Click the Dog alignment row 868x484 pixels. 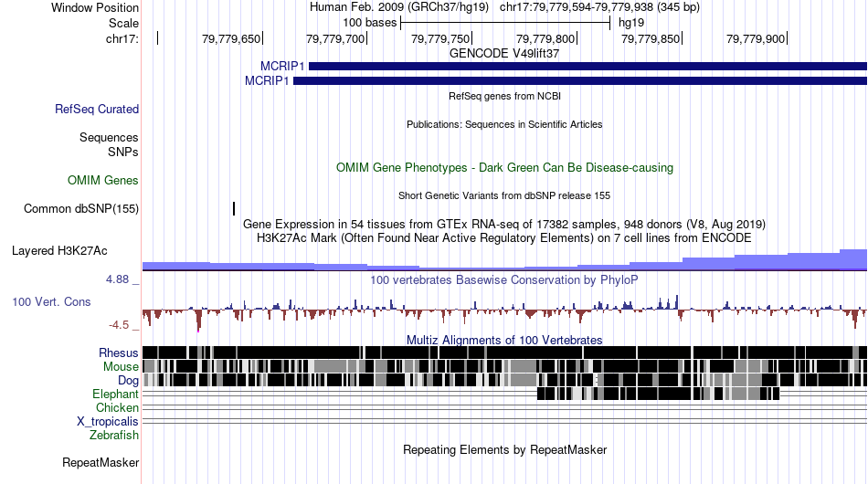coord(504,380)
